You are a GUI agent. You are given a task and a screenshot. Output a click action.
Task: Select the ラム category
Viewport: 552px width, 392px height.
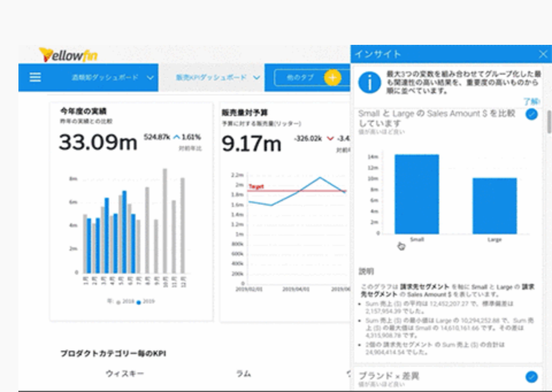pos(243,374)
